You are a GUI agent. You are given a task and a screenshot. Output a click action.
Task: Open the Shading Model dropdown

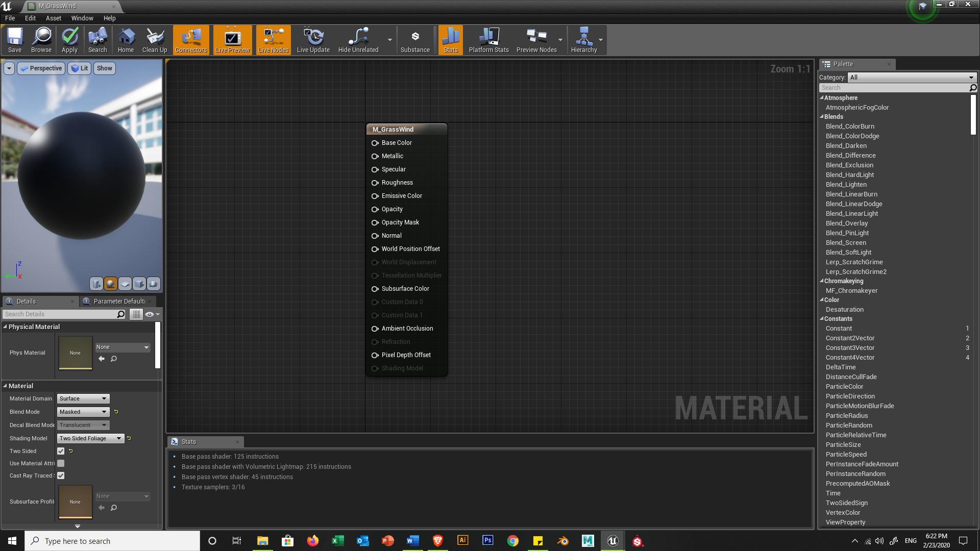click(x=90, y=438)
